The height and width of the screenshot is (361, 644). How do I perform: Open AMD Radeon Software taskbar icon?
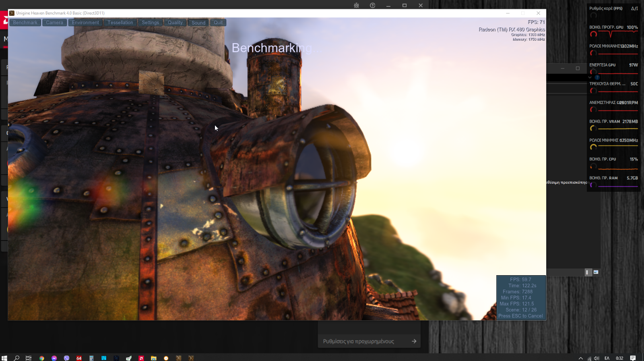[141, 358]
